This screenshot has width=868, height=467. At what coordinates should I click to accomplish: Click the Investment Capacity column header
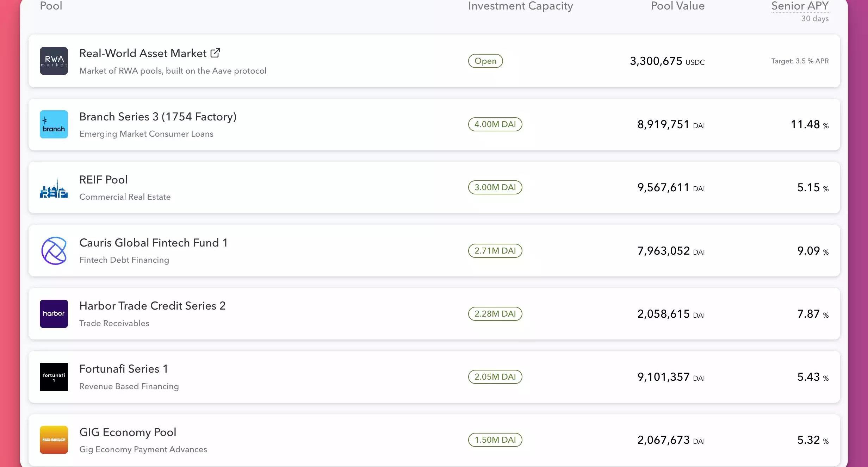coord(520,6)
